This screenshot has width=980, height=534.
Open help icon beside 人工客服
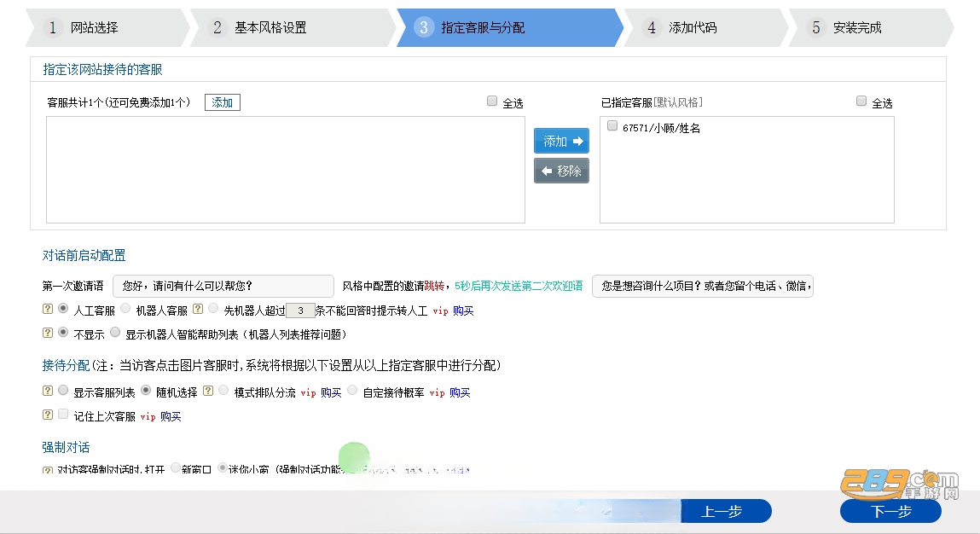coord(48,309)
